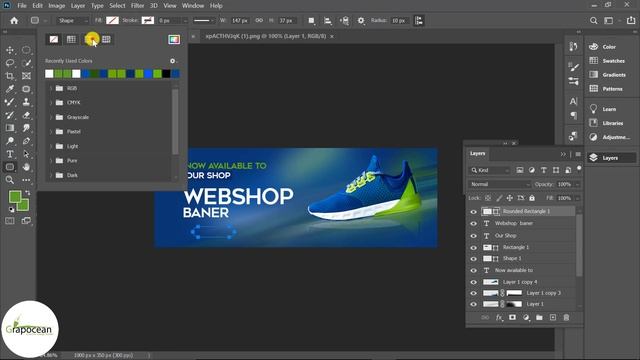Open the Normal blend mode dropdown
This screenshot has height=360, width=640.
(499, 184)
